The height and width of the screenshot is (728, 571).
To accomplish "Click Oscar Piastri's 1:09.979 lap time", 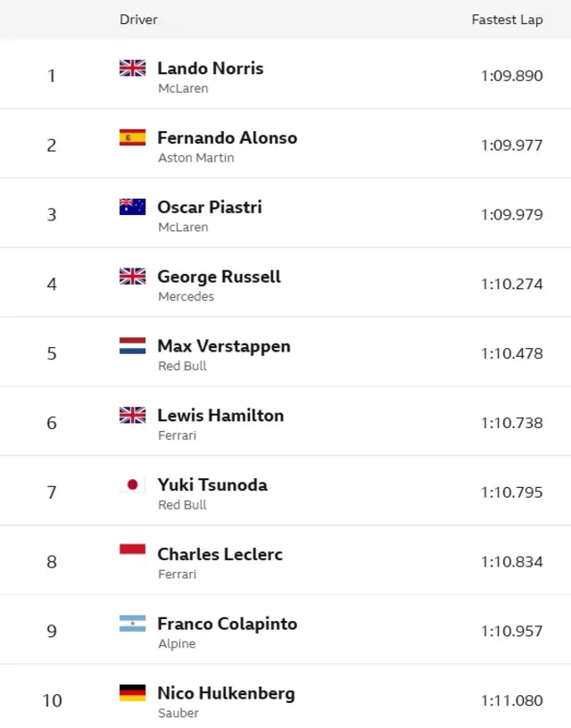I will [511, 214].
